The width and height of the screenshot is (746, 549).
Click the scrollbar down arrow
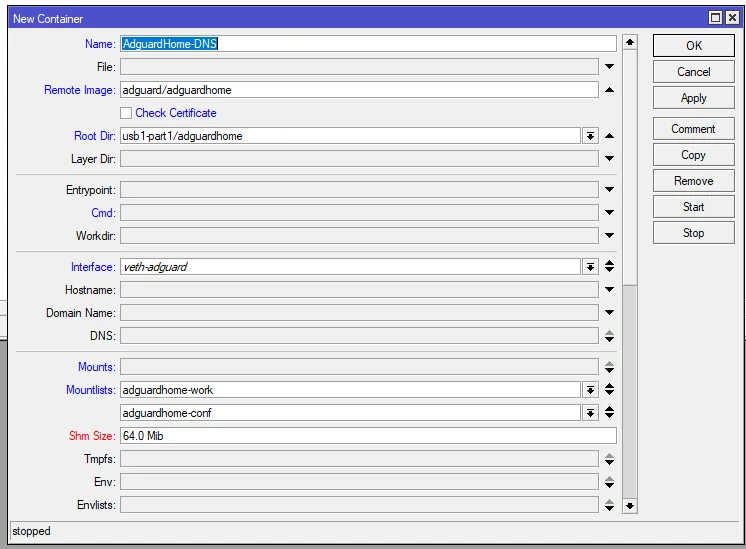[630, 506]
